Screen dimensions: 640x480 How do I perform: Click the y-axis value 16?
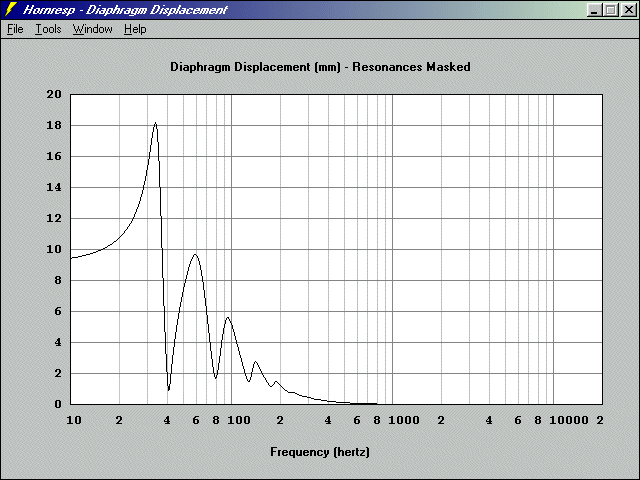tap(54, 156)
